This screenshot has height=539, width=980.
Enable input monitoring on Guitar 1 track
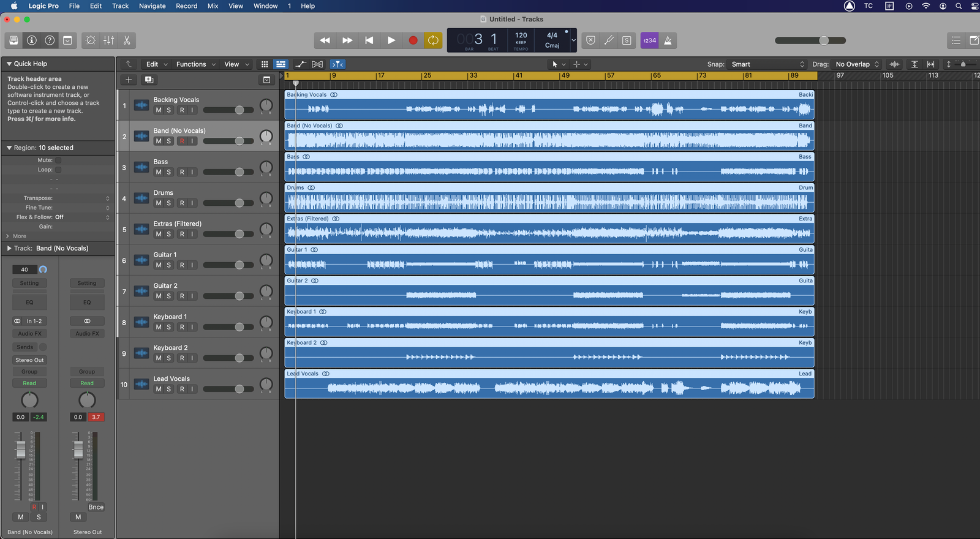point(192,265)
